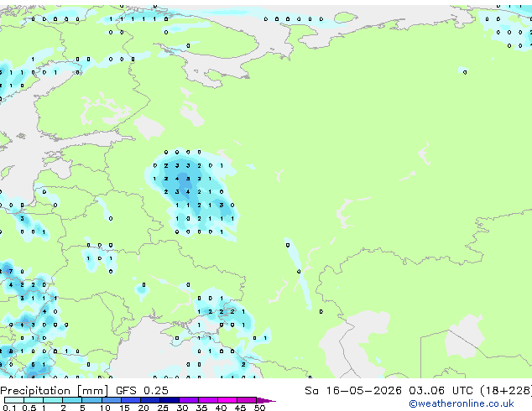The image size is (532, 411).
Task: Click the legend label '25'
Action: (163, 408)
